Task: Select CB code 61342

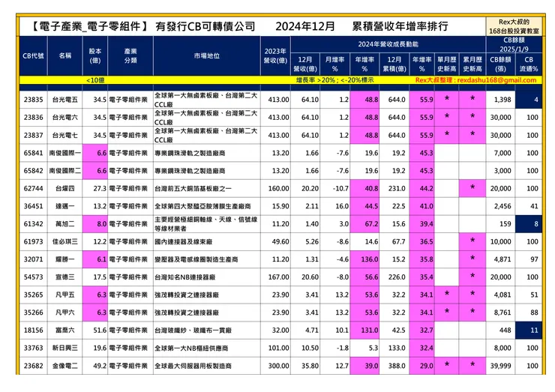Action: click(33, 223)
